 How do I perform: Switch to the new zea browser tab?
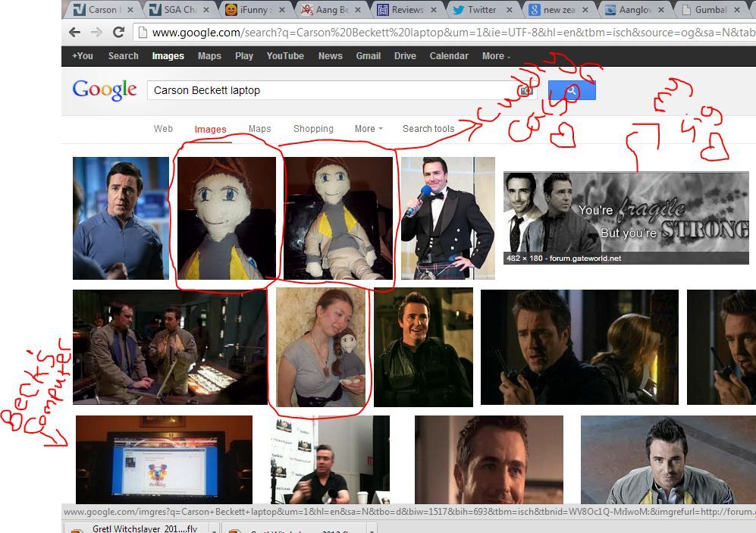pos(558,10)
